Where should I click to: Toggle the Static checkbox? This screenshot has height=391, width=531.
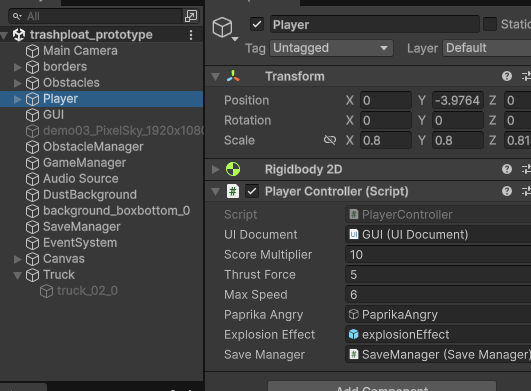490,24
